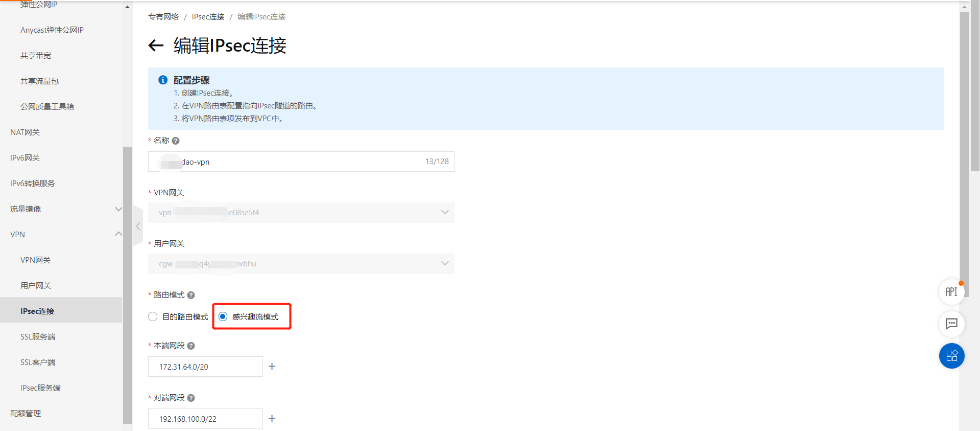This screenshot has height=431, width=980.
Task: Click into the 名称 input field
Action: 301,162
